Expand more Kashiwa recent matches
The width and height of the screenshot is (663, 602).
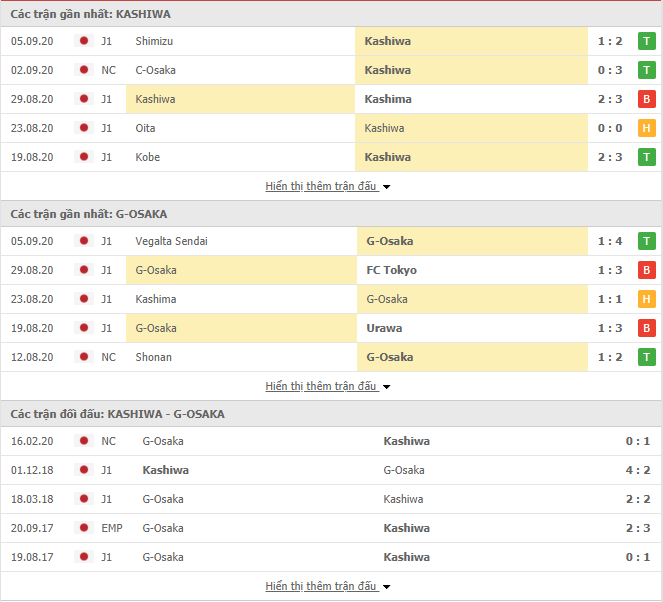point(327,186)
